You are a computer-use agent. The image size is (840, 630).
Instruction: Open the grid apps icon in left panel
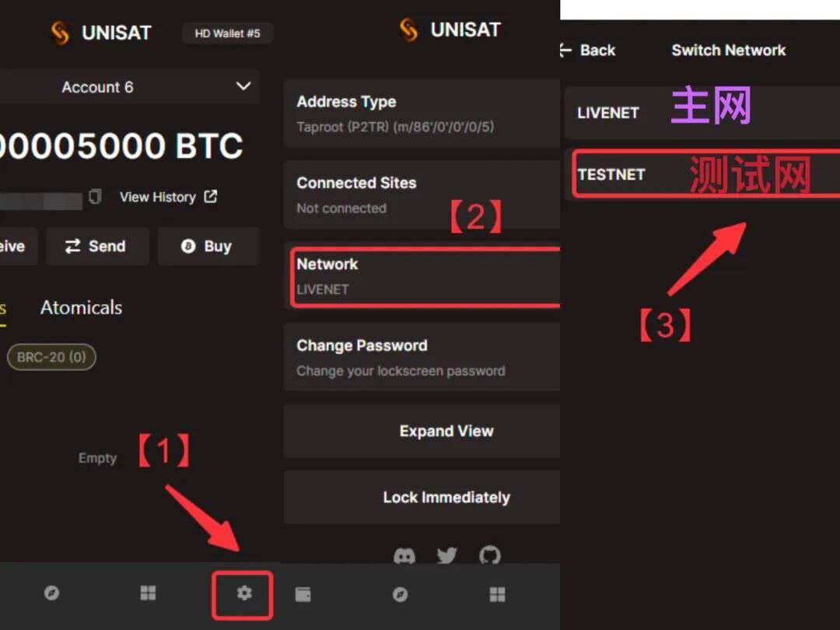[148, 593]
